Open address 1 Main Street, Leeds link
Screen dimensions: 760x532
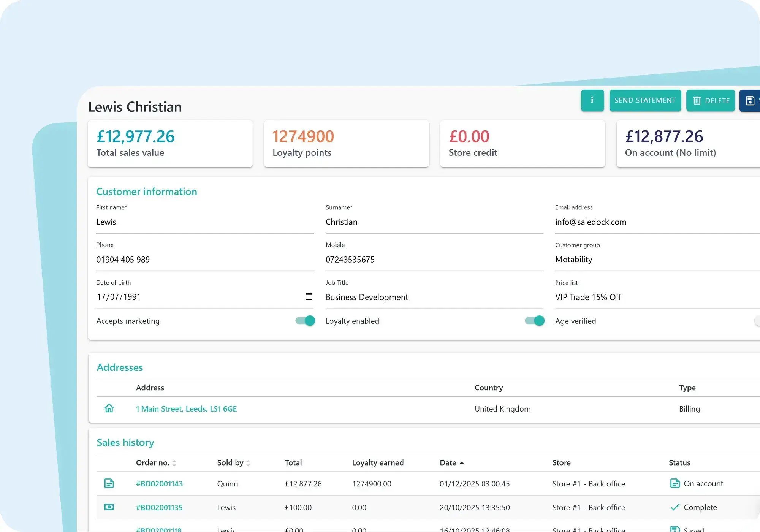186,409
